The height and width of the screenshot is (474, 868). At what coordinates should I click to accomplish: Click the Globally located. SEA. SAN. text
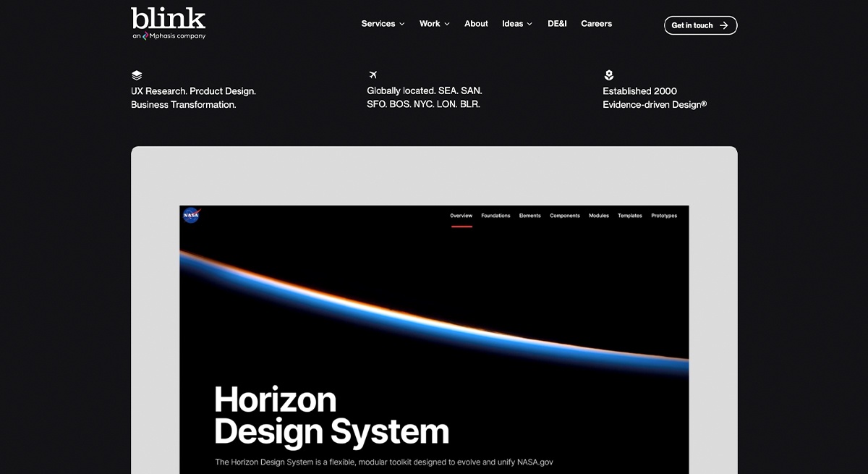pos(425,91)
